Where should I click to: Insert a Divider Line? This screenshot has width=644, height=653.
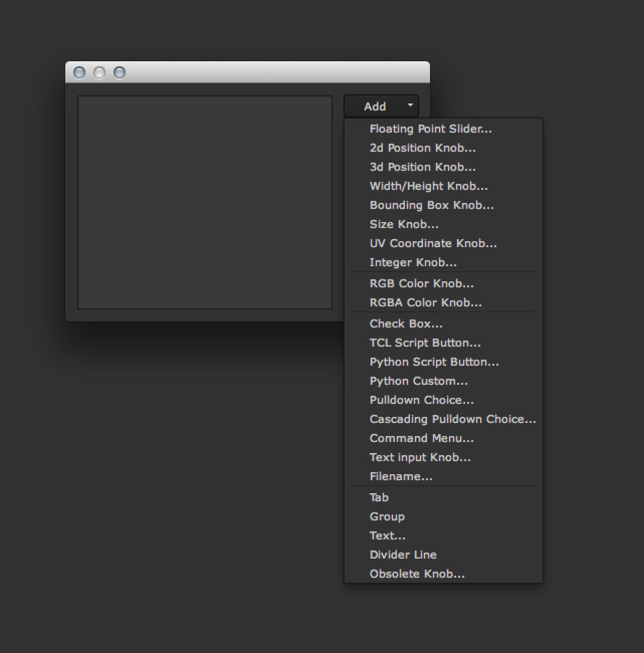[x=443, y=555]
